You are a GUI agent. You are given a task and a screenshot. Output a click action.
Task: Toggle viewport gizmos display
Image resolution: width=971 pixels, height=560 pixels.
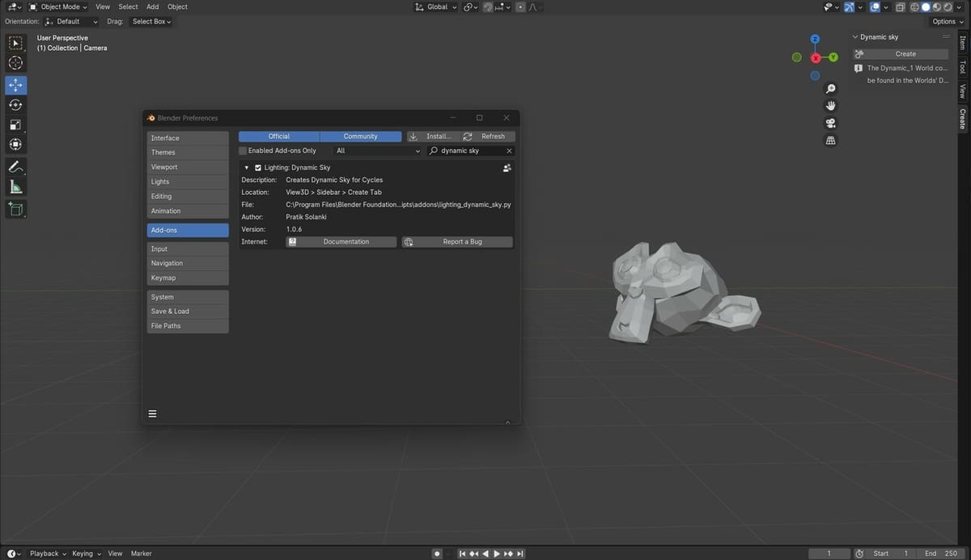pyautogui.click(x=849, y=7)
